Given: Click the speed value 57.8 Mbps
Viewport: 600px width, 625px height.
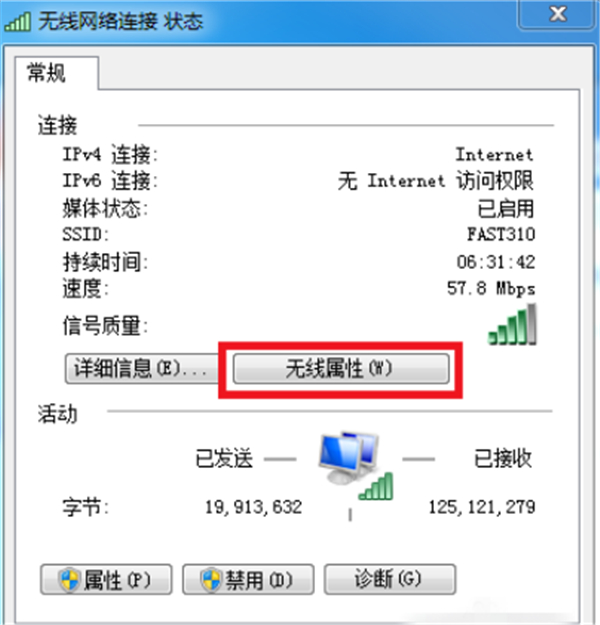Looking at the screenshot, I should click(x=491, y=288).
